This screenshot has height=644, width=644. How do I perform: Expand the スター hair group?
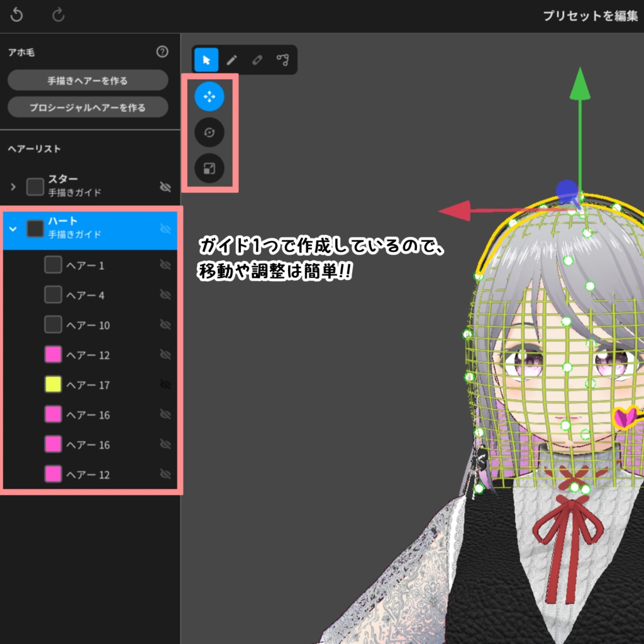(x=13, y=187)
